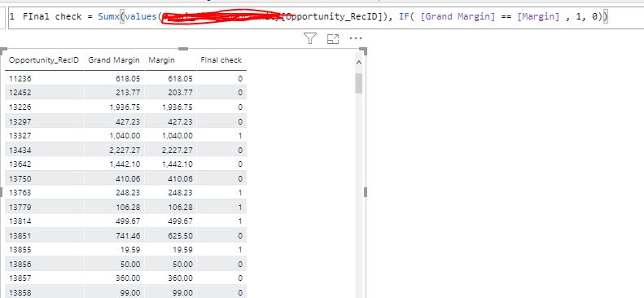Viewport: 644px width, 298px height.
Task: Click Margin value 203.77
Action: click(x=180, y=93)
